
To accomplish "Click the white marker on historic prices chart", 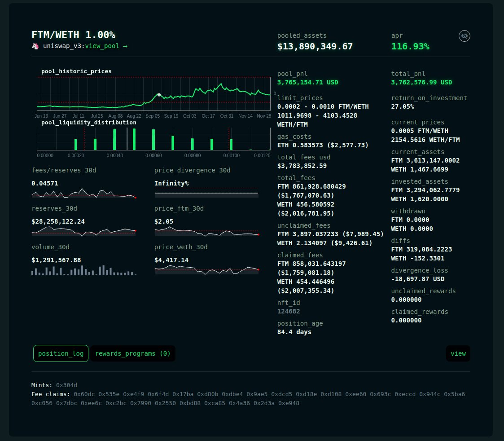I will [x=159, y=95].
